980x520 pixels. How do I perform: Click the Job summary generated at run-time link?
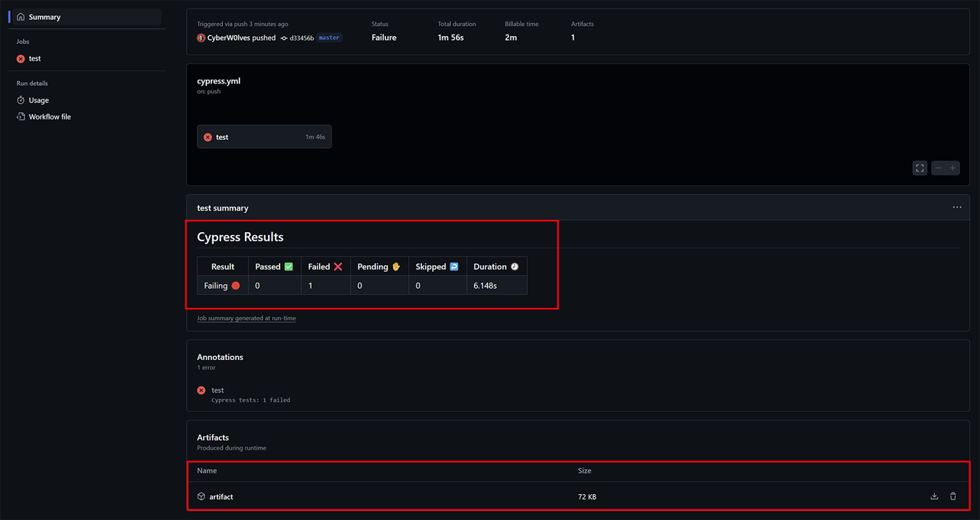click(247, 318)
